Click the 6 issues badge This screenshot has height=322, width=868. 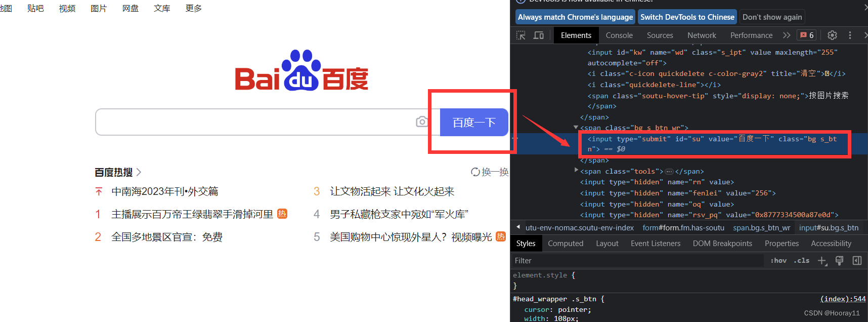click(807, 35)
